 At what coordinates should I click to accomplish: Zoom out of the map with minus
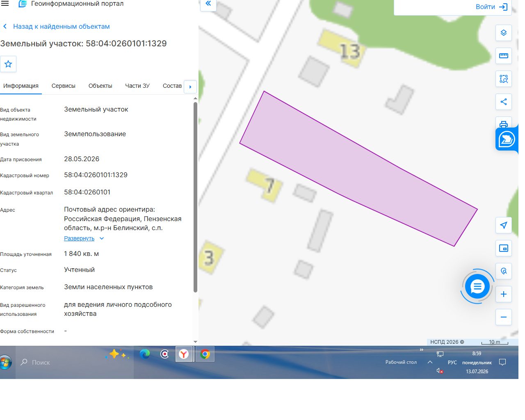(x=504, y=317)
